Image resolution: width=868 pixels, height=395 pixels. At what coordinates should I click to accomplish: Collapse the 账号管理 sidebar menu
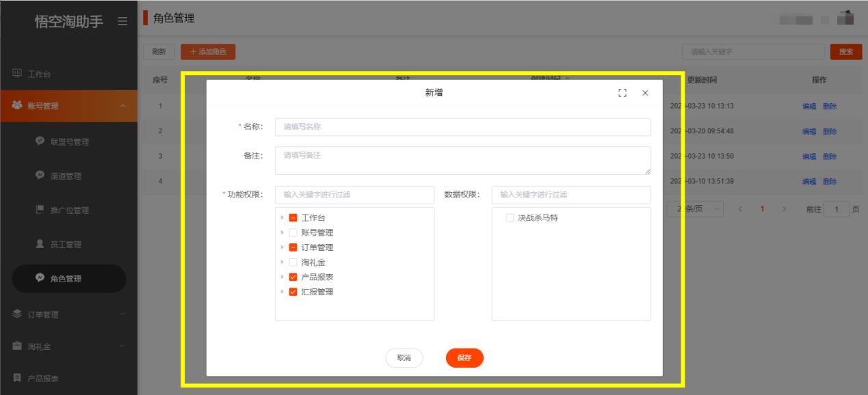68,107
